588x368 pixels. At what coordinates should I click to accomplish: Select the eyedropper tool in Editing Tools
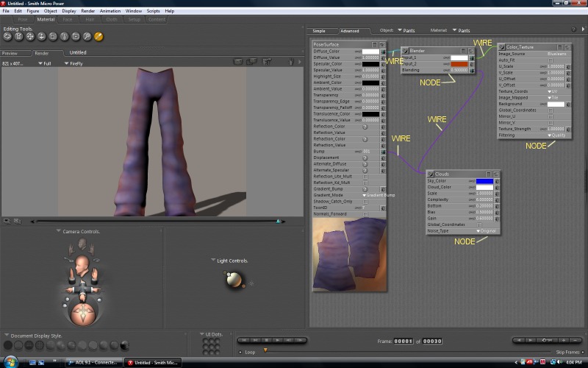coord(98,36)
